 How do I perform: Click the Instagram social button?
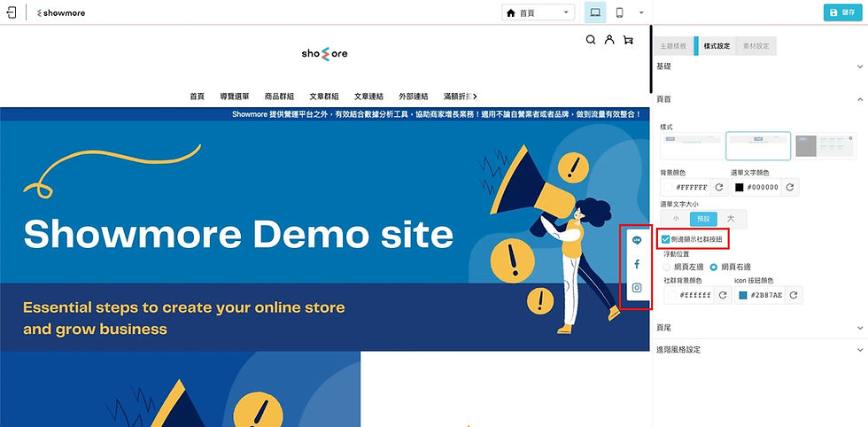(637, 287)
